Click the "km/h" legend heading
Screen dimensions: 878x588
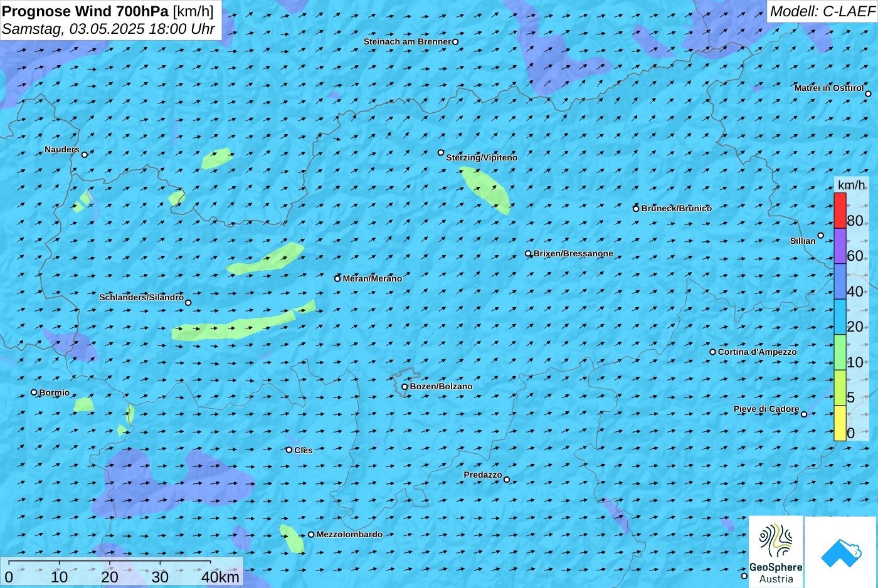tap(852, 185)
